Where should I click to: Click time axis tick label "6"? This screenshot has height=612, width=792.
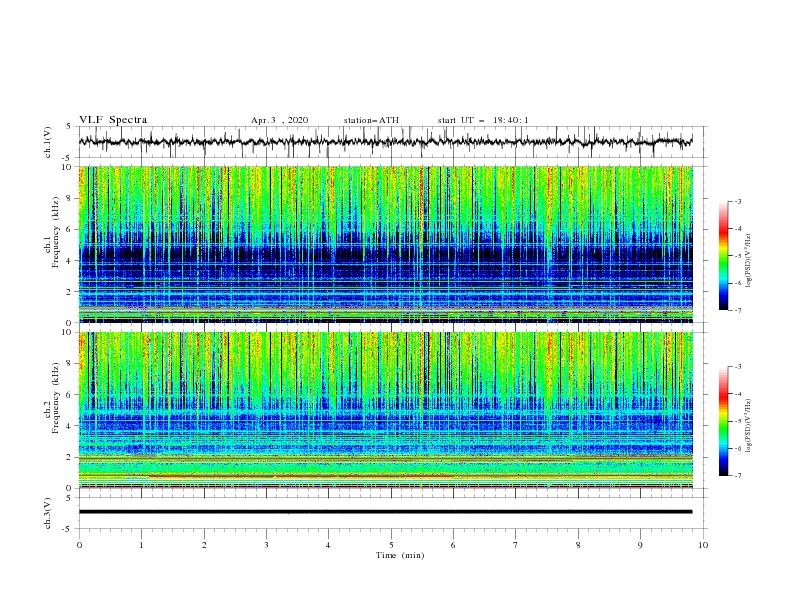453,545
